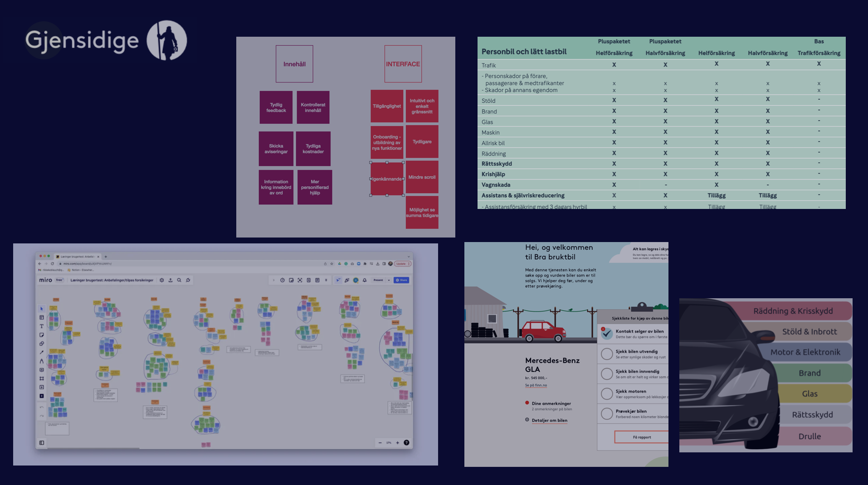Image resolution: width=868 pixels, height=485 pixels.
Task: Select the 'Motor & Elektronik' coverage bar
Action: [x=805, y=352]
